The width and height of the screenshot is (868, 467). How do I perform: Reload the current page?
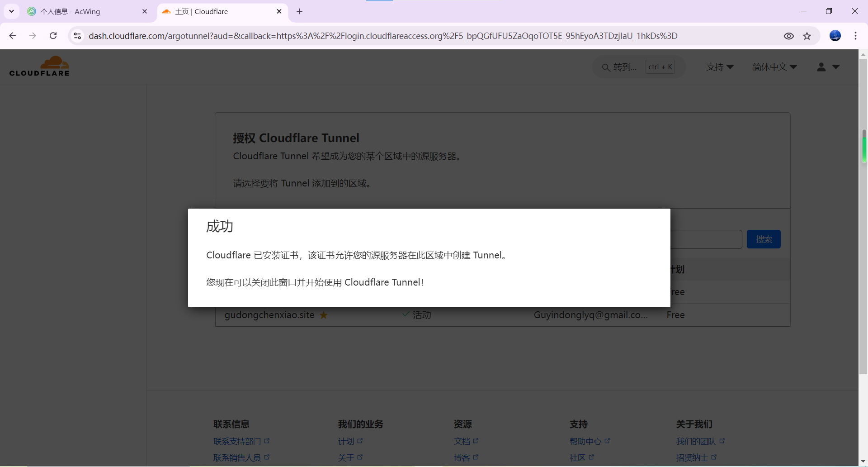53,36
